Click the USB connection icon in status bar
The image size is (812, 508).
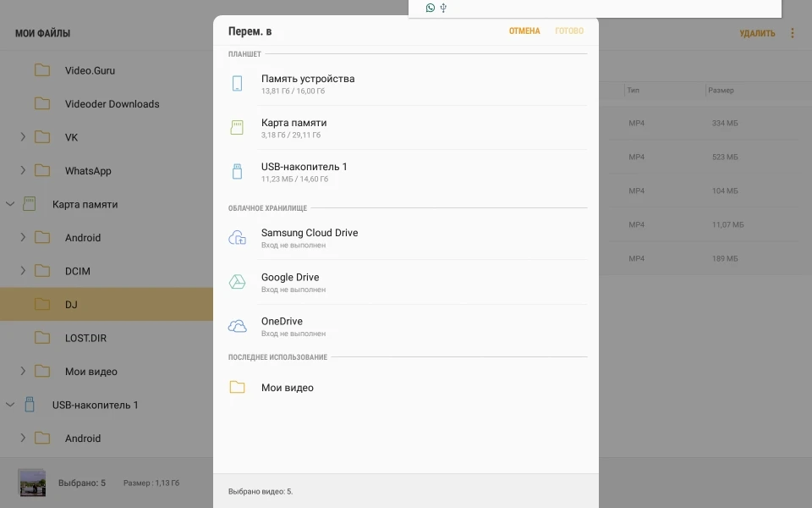(443, 8)
